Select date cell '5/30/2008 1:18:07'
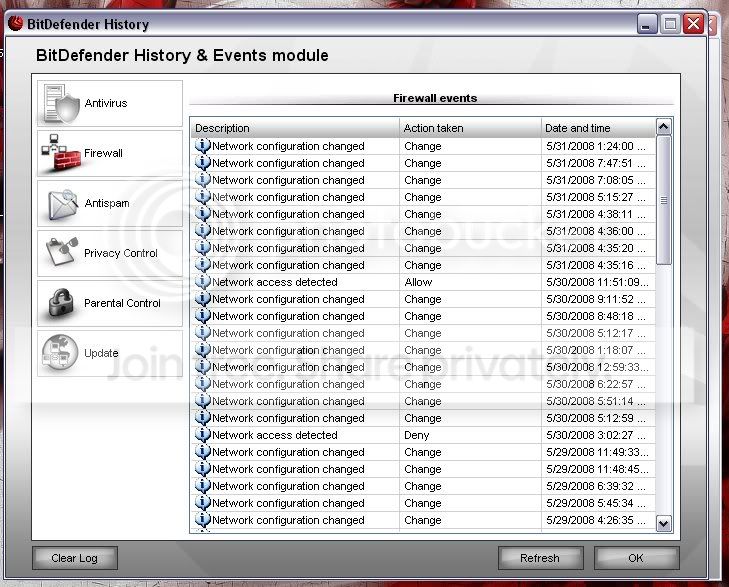The width and height of the screenshot is (729, 587). pos(596,350)
